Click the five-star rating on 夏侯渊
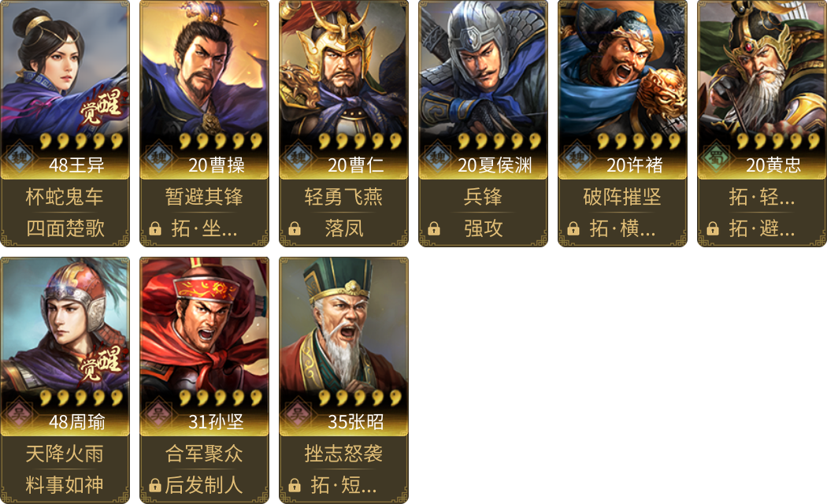The image size is (827, 504). 499,141
